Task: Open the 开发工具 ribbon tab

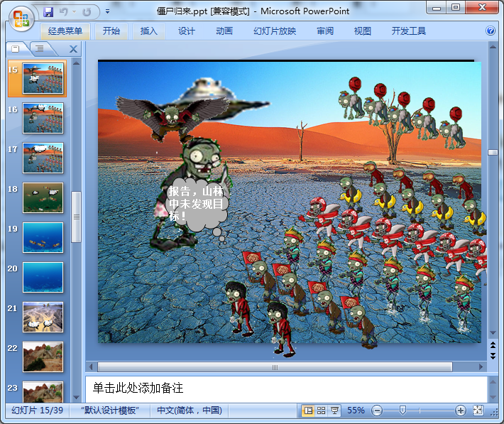Action: pos(409,31)
